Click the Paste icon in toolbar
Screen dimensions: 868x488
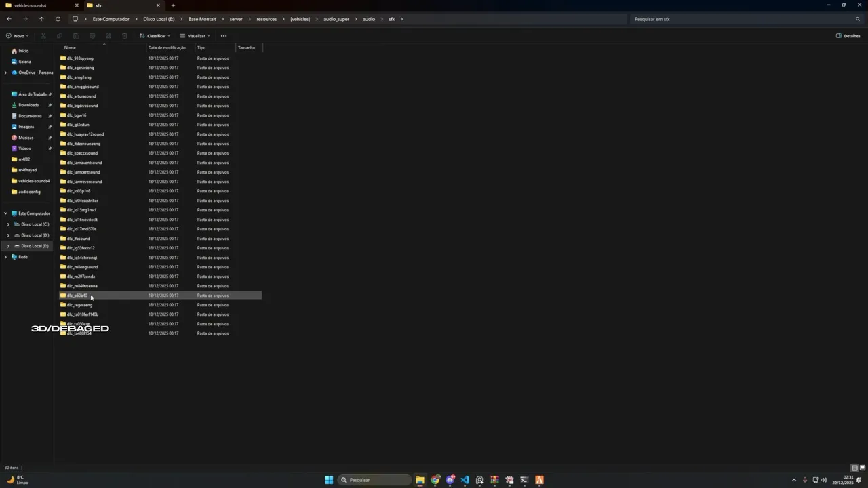[76, 36]
